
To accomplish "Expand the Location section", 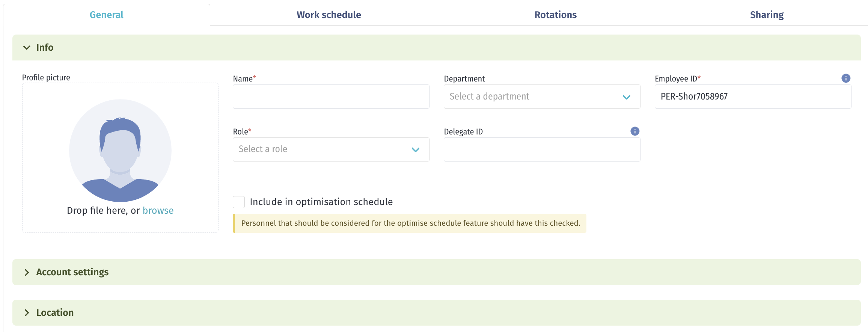I will (436, 312).
